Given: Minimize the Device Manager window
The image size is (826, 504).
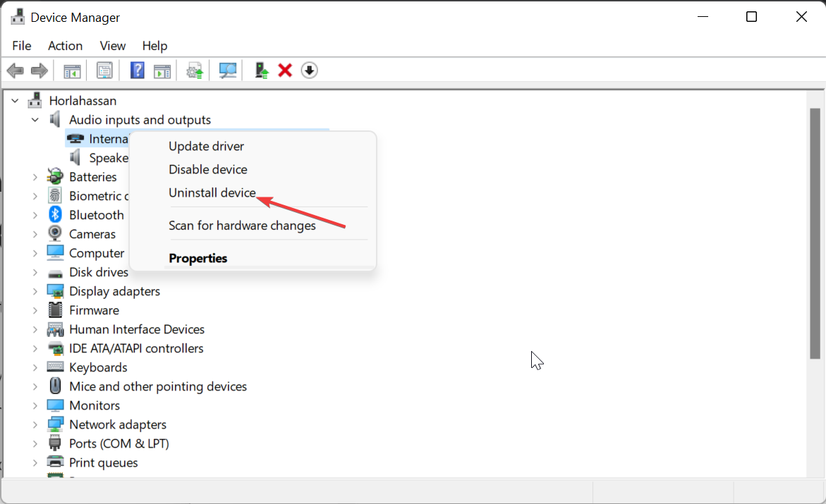Looking at the screenshot, I should pyautogui.click(x=703, y=17).
